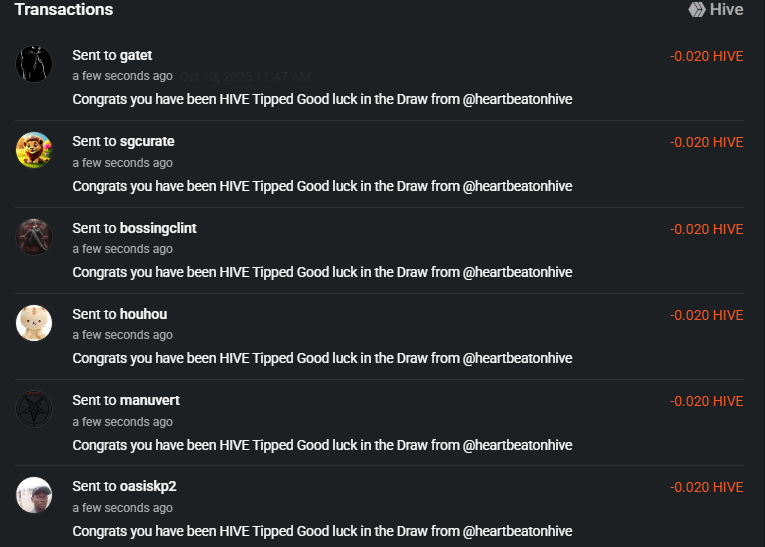Click the -0.020 HIVE amount for gatet
The width and height of the screenshot is (765, 547).
[x=706, y=56]
